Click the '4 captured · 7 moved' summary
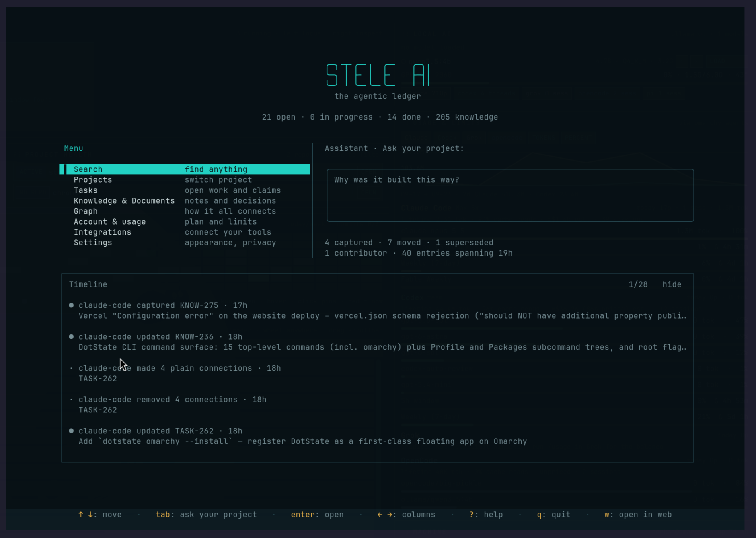This screenshot has width=756, height=538. tap(373, 243)
